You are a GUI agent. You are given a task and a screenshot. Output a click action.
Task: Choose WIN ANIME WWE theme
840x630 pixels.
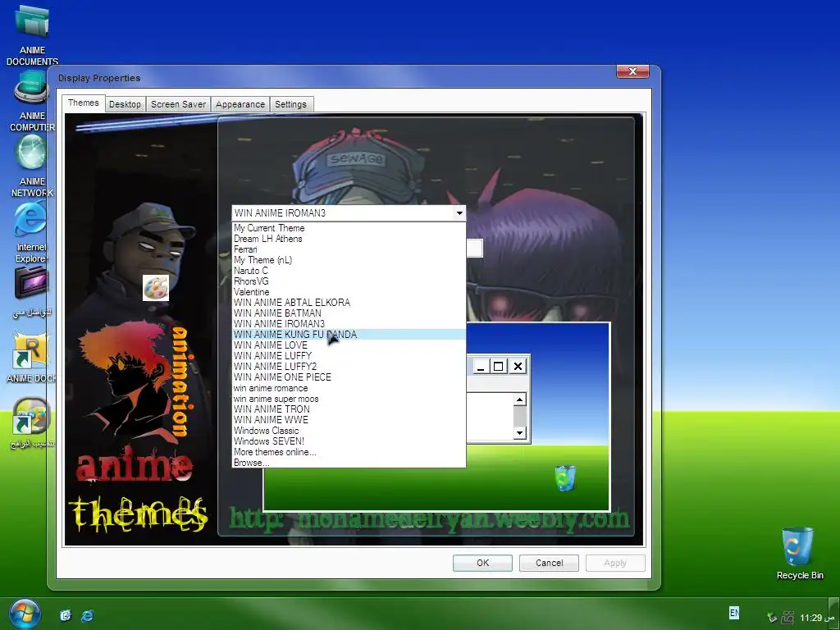tap(349, 419)
